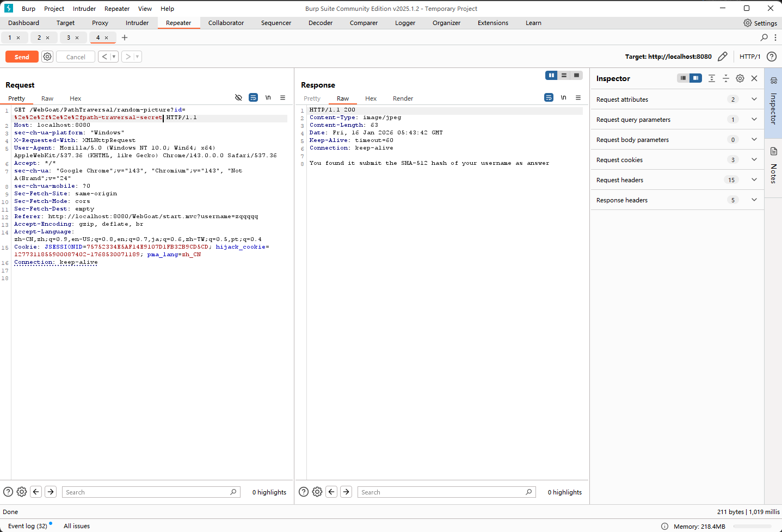
Task: Expand the Request cookies section
Action: tap(754, 160)
